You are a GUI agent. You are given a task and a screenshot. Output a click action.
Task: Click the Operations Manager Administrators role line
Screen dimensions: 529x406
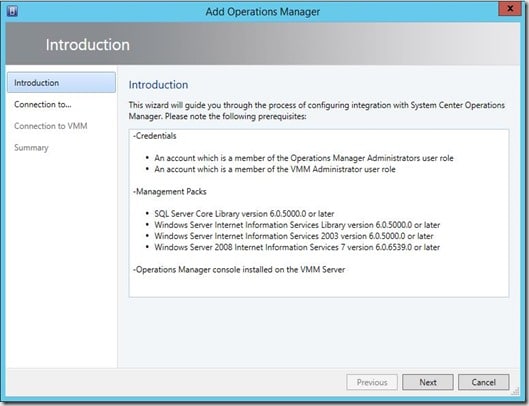pyautogui.click(x=304, y=158)
